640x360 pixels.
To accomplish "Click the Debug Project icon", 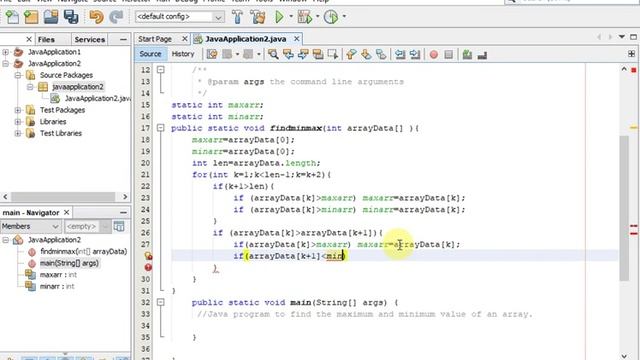I will coord(304,17).
